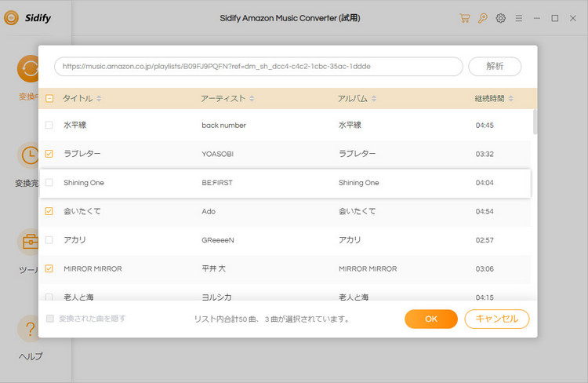This screenshot has width=588, height=383.
Task: Toggle the select-all checkbox in header
Action: click(x=49, y=98)
